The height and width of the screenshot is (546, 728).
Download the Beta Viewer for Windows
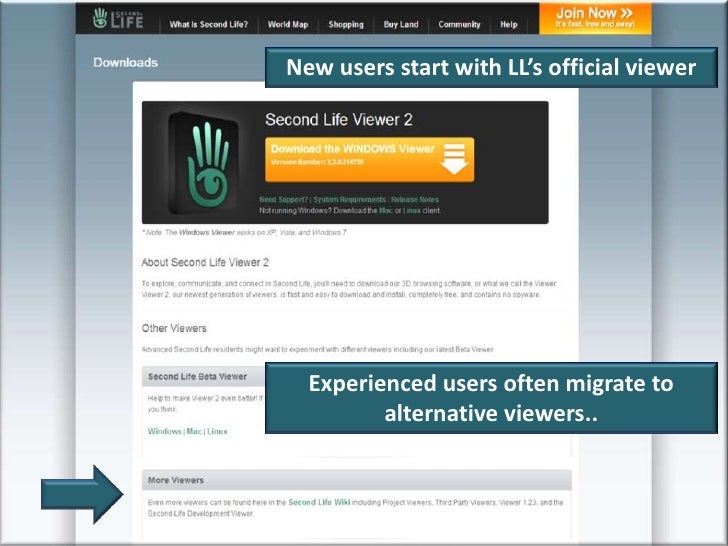click(164, 431)
